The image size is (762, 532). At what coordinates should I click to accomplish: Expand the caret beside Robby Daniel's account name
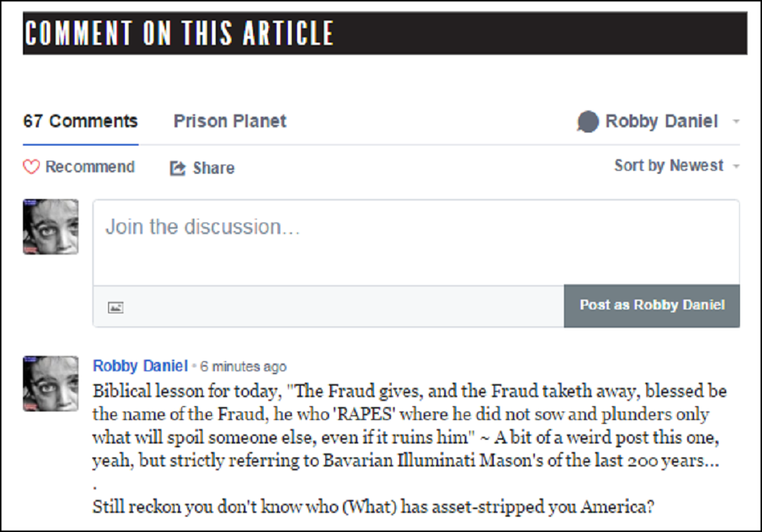(735, 122)
